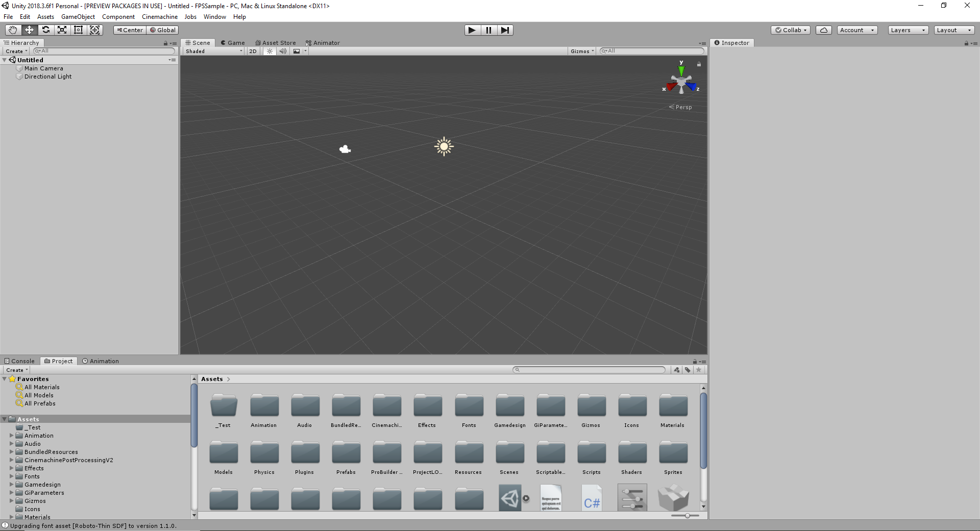Viewport: 980px width, 531px height.
Task: Click the Scene view search field
Action: pyautogui.click(x=652, y=51)
